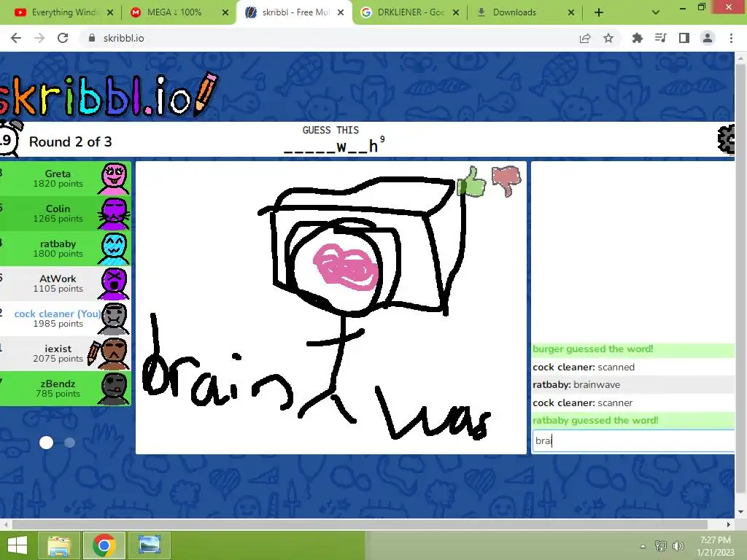View site information via the lock icon
The height and width of the screenshot is (560, 747).
92,38
